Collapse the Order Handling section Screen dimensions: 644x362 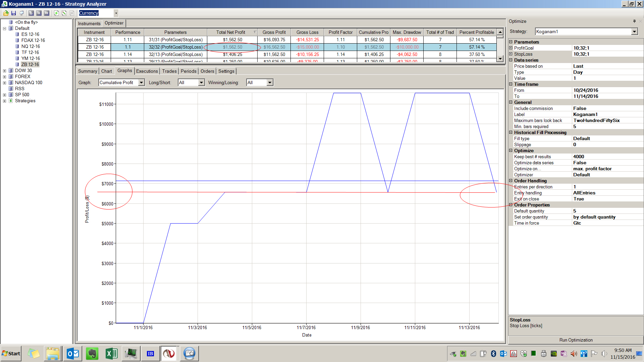point(511,181)
